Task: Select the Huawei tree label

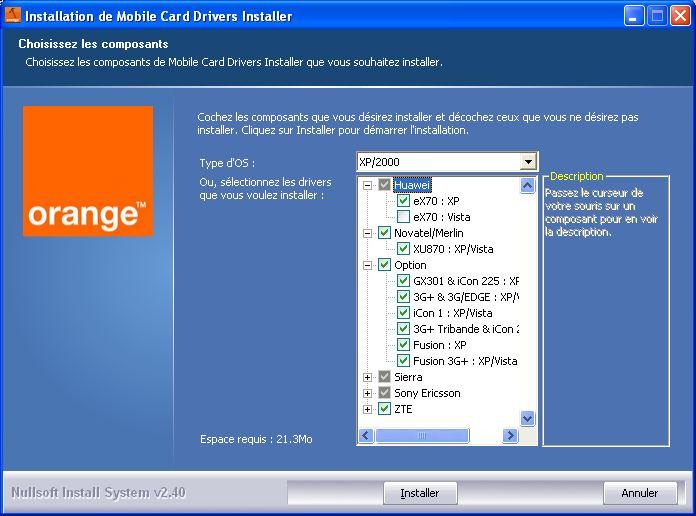Action: coord(412,185)
